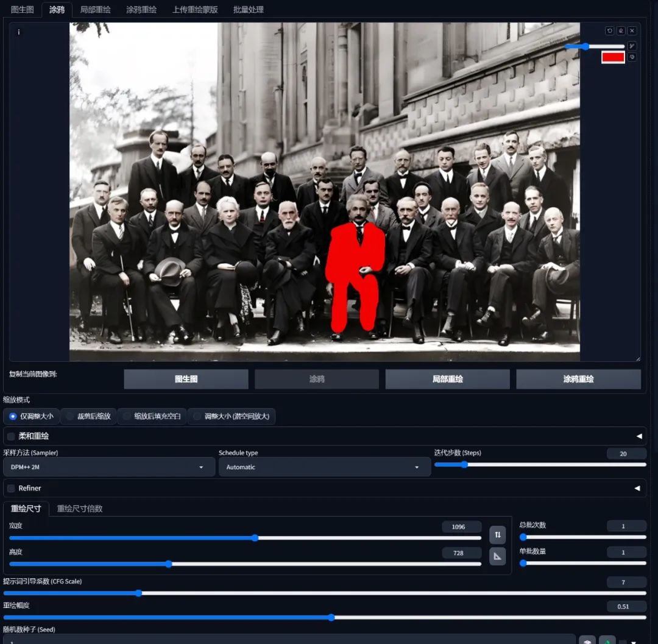
Task: Expand the 柔和重绘 section arrow
Action: point(639,436)
